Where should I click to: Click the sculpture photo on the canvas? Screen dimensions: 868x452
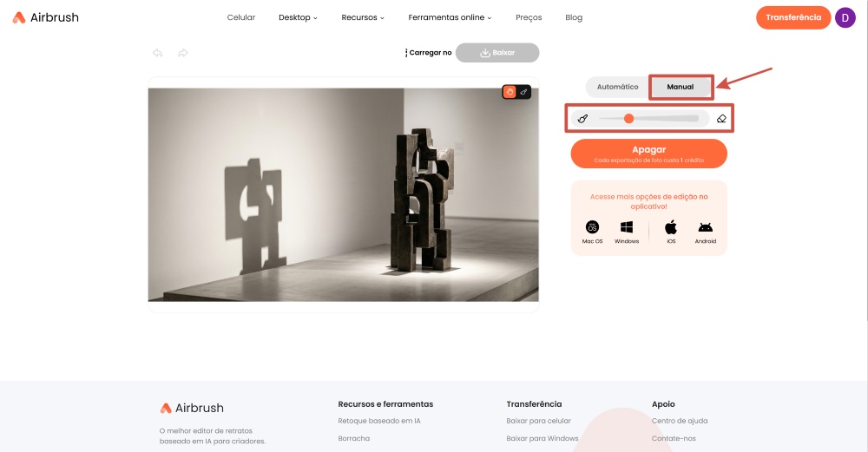[343, 194]
